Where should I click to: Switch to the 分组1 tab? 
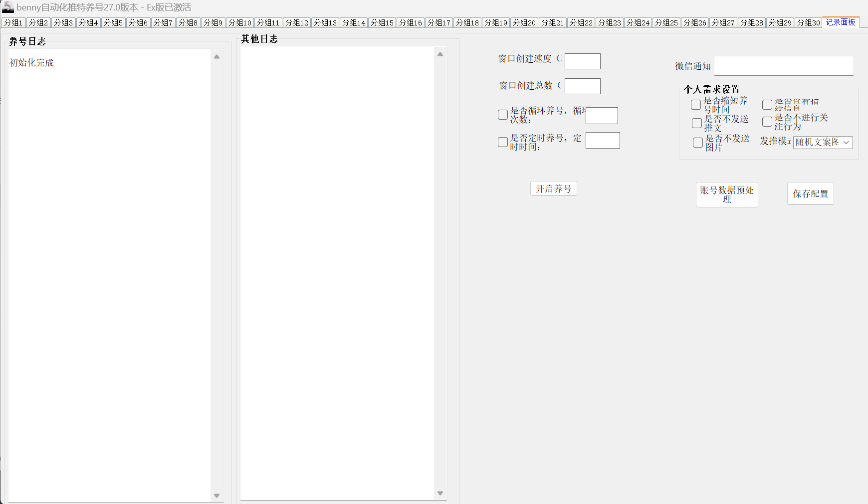pyautogui.click(x=13, y=23)
